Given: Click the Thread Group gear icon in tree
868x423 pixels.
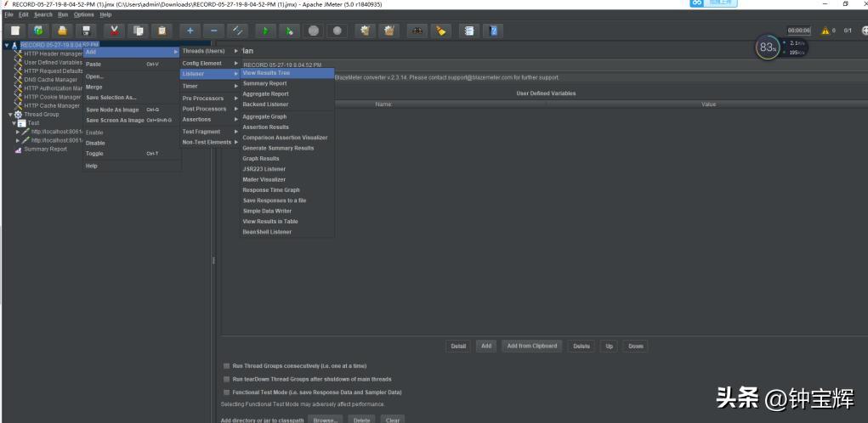Looking at the screenshot, I should coord(18,115).
